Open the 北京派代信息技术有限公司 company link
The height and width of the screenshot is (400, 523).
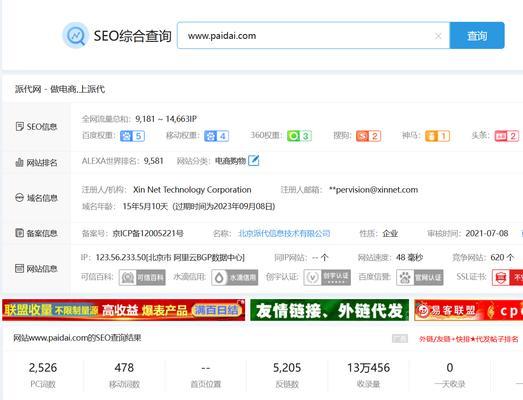pos(284,233)
